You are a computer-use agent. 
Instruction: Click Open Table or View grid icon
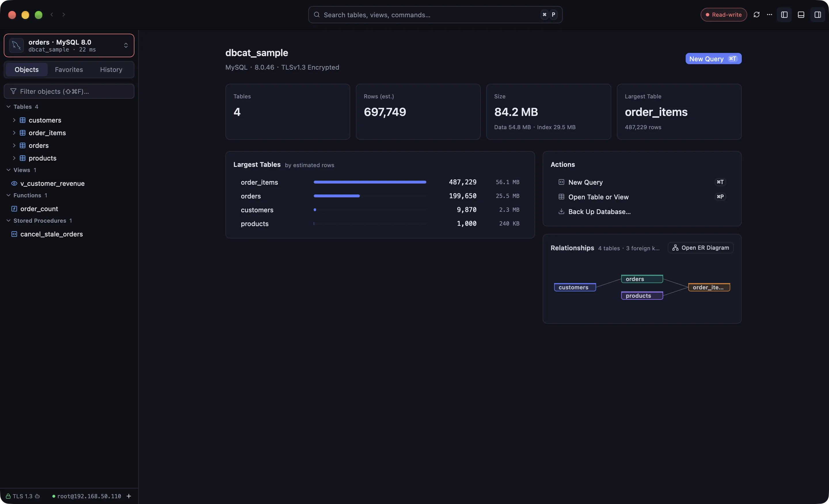point(561,197)
